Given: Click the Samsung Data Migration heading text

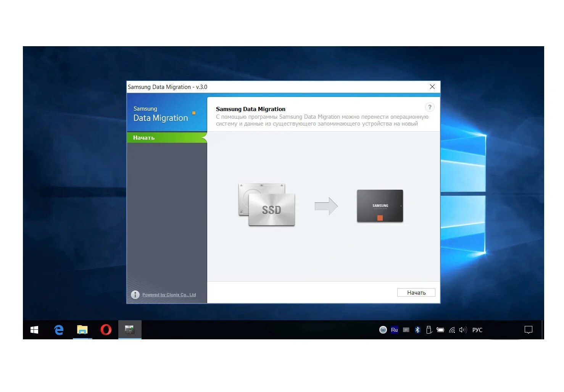Looking at the screenshot, I should pyautogui.click(x=251, y=109).
